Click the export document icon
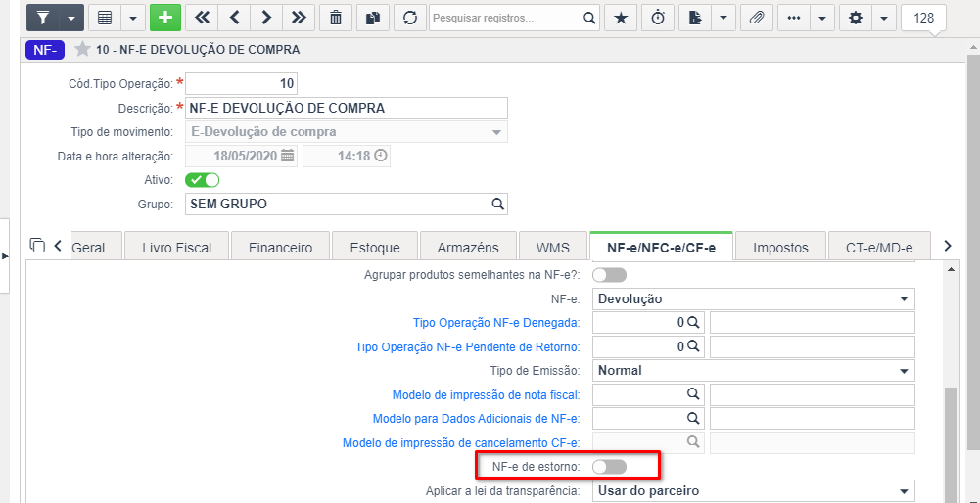980x503 pixels. 694,19
